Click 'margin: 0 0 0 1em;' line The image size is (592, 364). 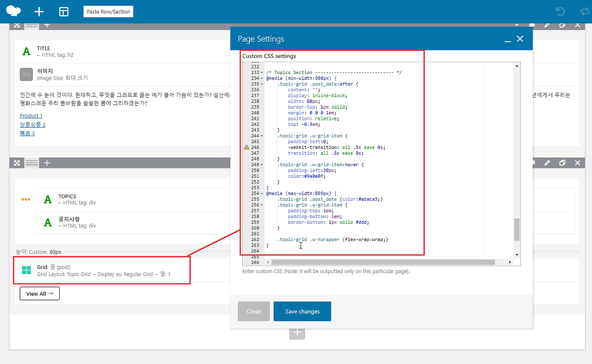313,113
